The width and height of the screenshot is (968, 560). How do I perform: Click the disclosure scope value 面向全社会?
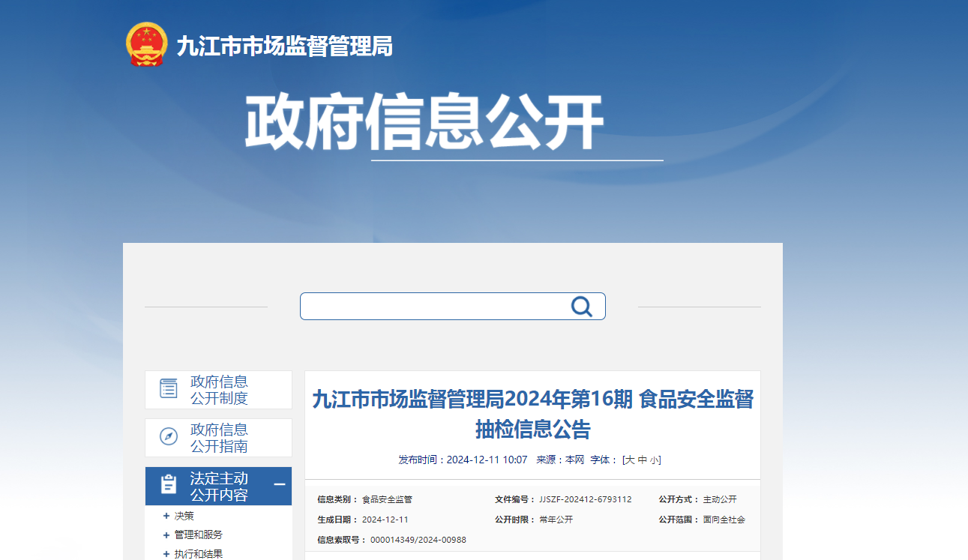point(724,520)
